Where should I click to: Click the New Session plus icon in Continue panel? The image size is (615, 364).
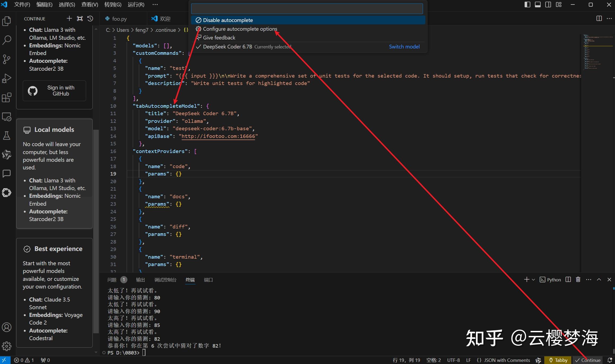click(x=69, y=19)
